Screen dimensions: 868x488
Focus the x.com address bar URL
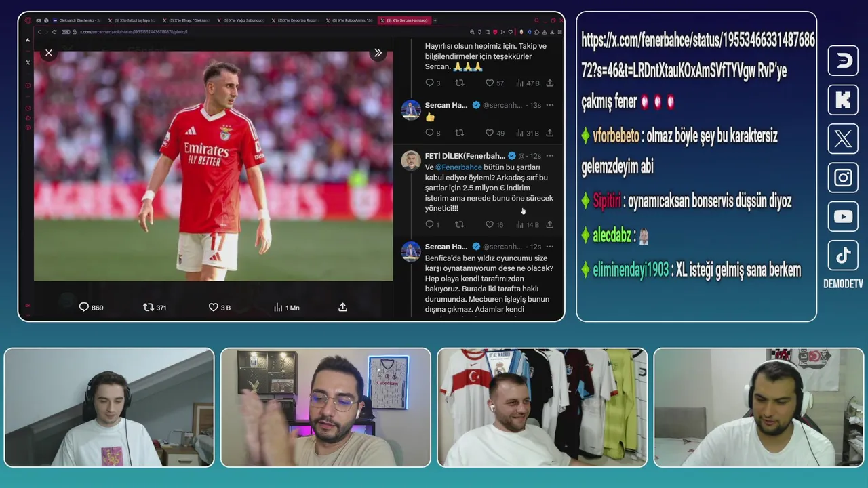(134, 32)
